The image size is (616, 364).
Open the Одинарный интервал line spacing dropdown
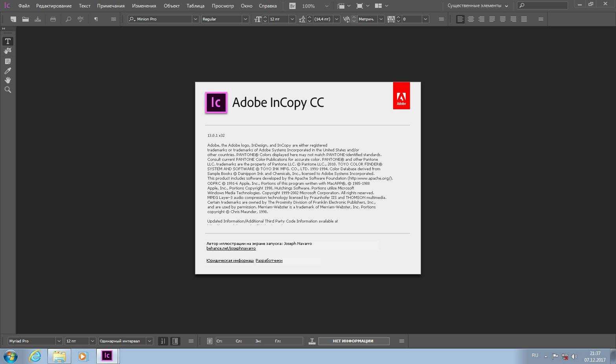pyautogui.click(x=149, y=341)
